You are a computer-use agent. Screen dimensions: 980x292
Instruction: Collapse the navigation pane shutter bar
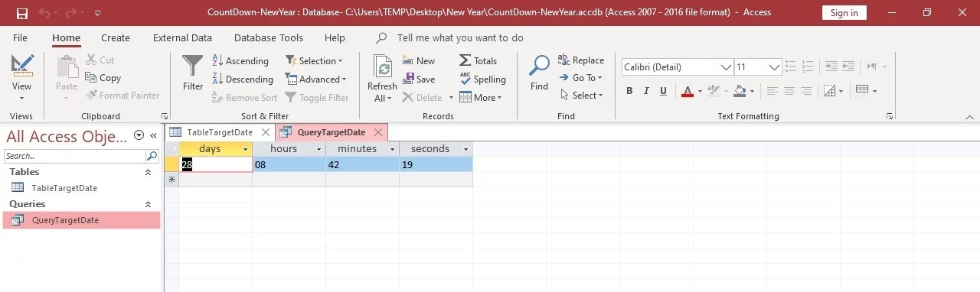(x=153, y=135)
